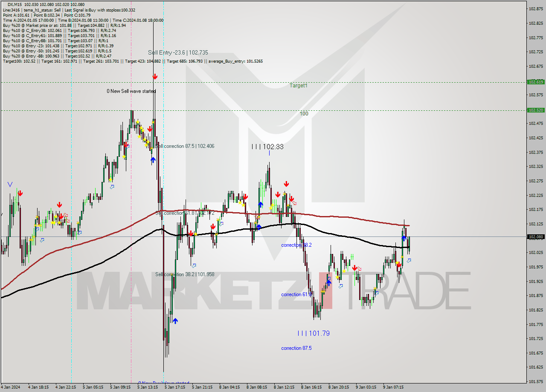Select '0 New Sell wave started' label
546x392 pixels.
[x=131, y=91]
